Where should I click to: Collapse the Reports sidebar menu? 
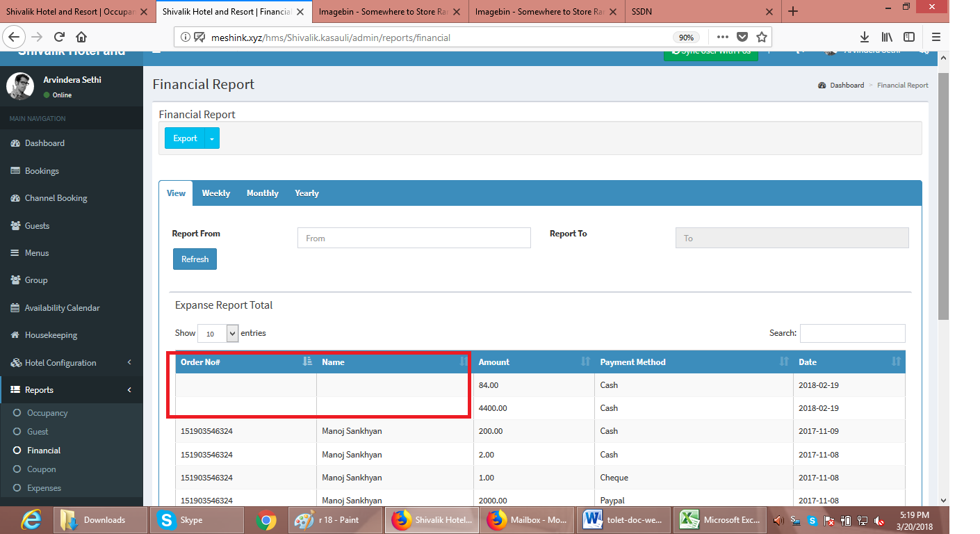(x=72, y=390)
